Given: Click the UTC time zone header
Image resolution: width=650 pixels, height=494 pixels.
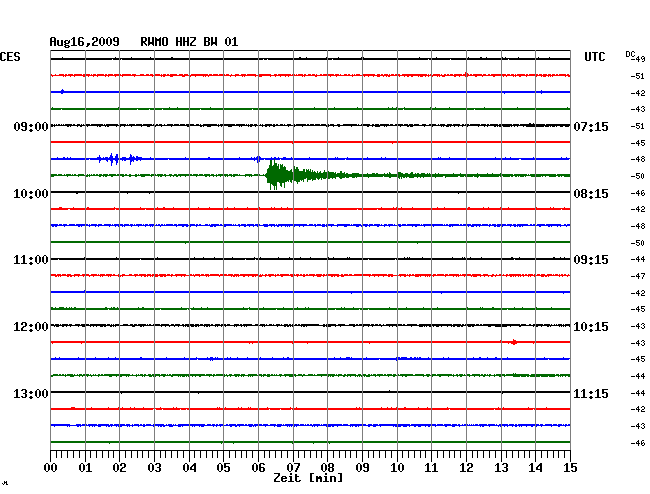Looking at the screenshot, I should coord(594,57).
